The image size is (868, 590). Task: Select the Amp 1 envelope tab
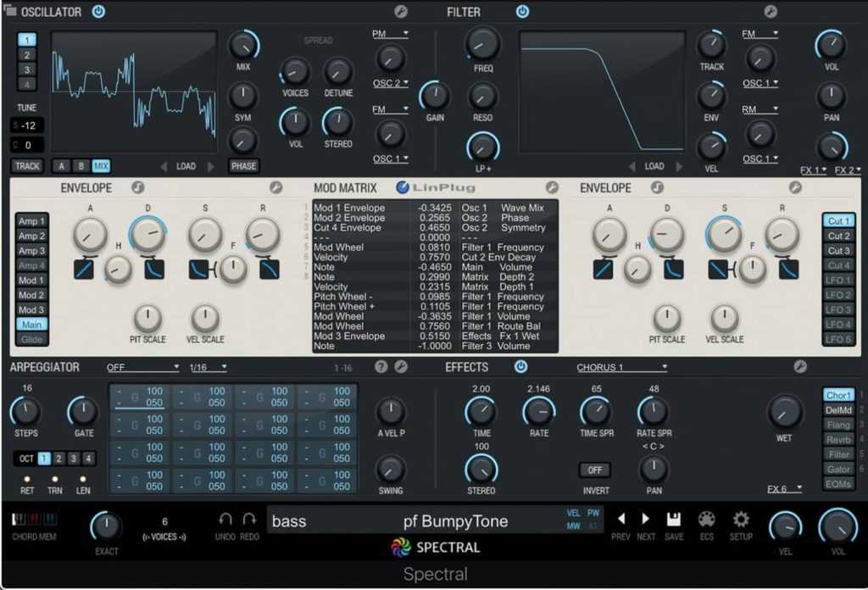click(x=32, y=221)
